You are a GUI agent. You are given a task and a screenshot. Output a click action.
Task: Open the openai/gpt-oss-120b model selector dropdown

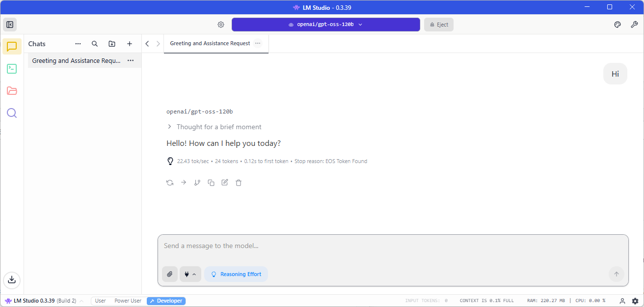325,25
